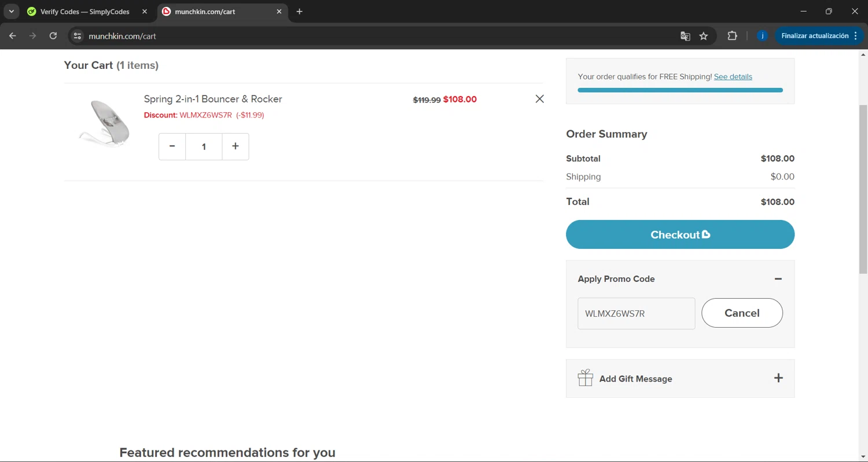Image resolution: width=868 pixels, height=462 pixels.
Task: Click the Featured recommendations for you heading
Action: click(227, 452)
